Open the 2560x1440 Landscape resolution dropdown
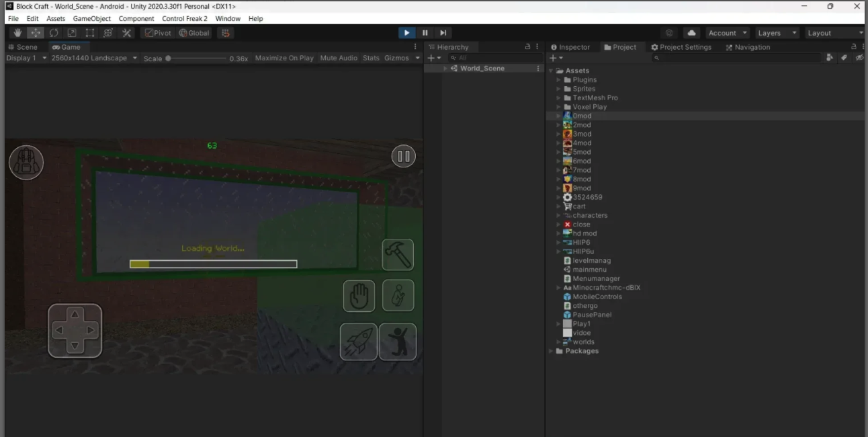The height and width of the screenshot is (437, 868). tap(94, 58)
